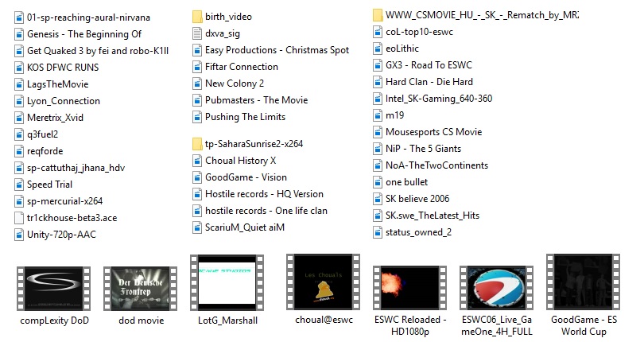Click Hostile records - HQ Version file name
Image resolution: width=644 pixels, height=342 pixels.
[x=265, y=194]
